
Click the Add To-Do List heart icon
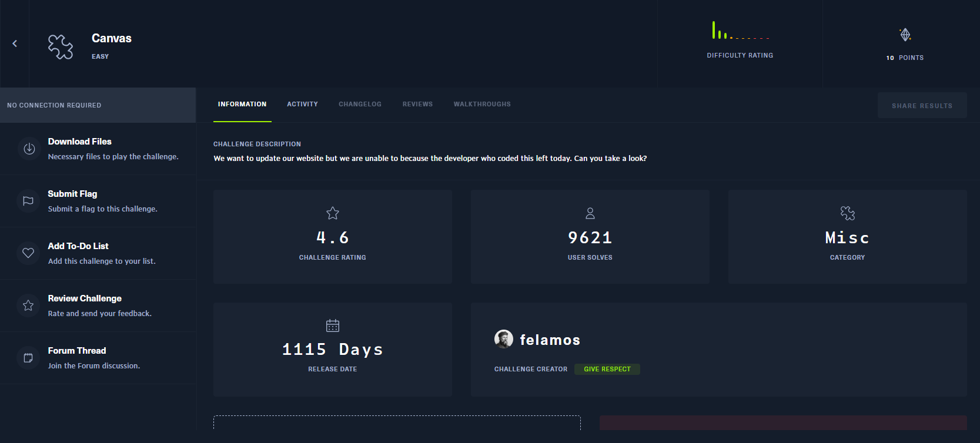[x=28, y=253]
